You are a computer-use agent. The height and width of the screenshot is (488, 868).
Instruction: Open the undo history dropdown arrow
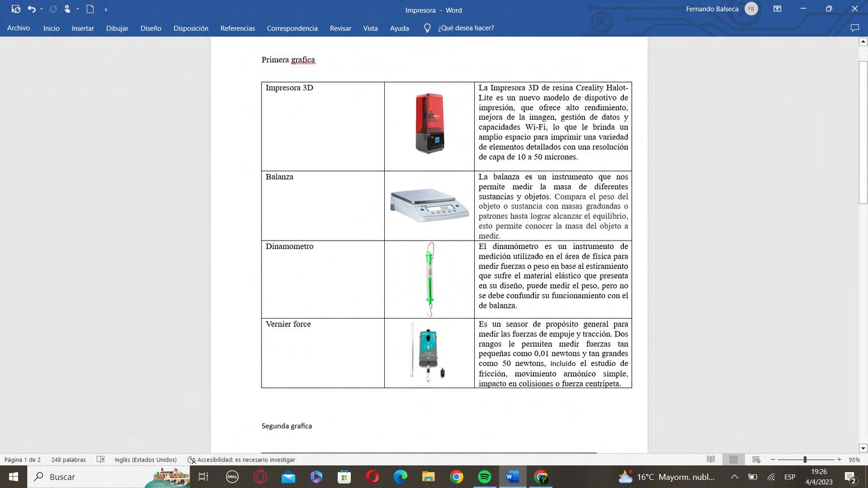tap(41, 9)
